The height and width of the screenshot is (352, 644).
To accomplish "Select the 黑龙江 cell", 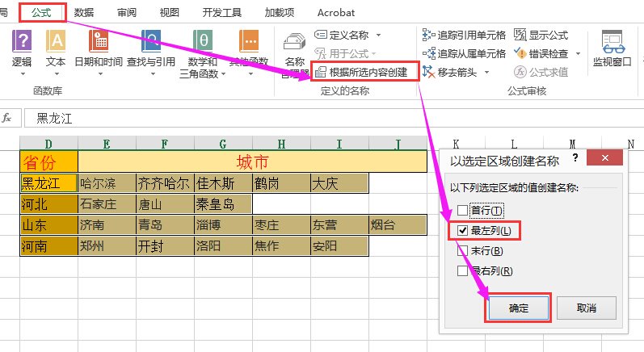I will [x=48, y=183].
